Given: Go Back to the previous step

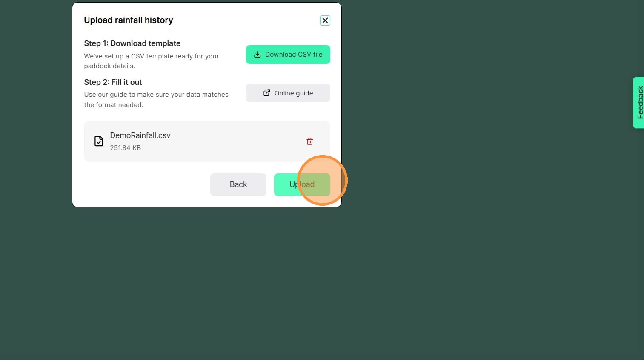Looking at the screenshot, I should pos(238,184).
